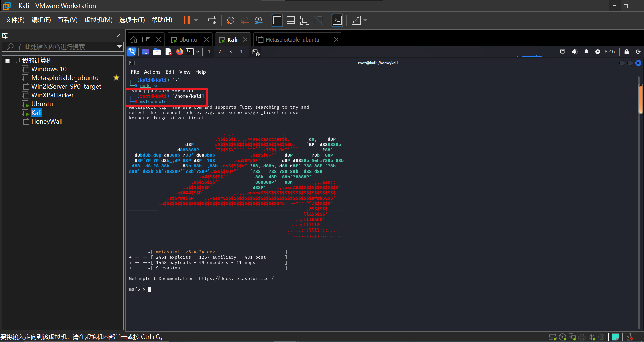Launch the text editor from the Kali panel
Image resolution: width=644 pixels, height=342 pixels.
pos(168,52)
